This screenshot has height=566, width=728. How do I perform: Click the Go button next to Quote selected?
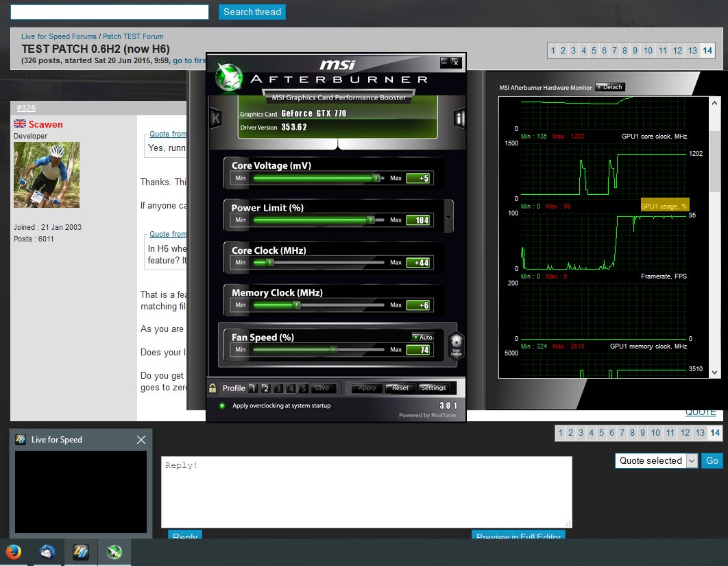712,460
